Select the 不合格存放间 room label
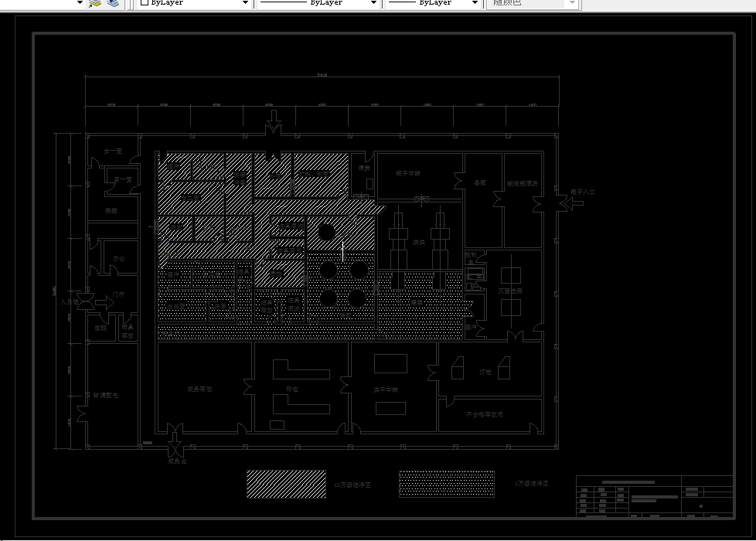This screenshot has height=541, width=756. (485, 414)
